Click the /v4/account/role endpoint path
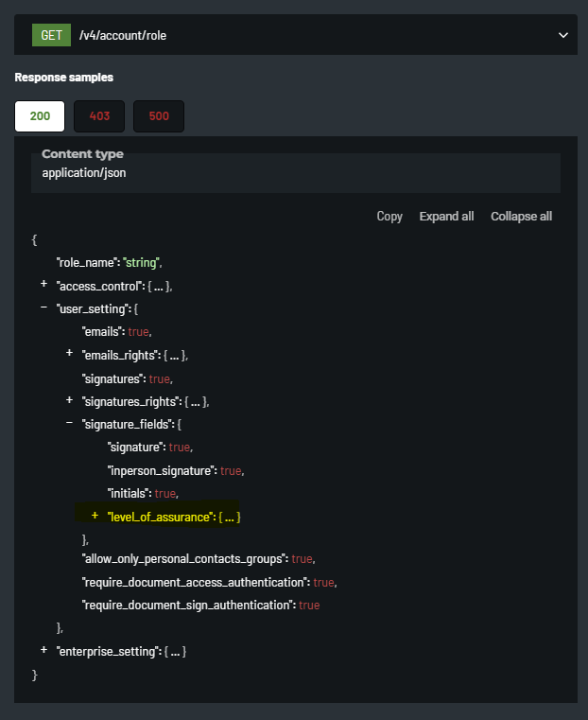 click(123, 36)
